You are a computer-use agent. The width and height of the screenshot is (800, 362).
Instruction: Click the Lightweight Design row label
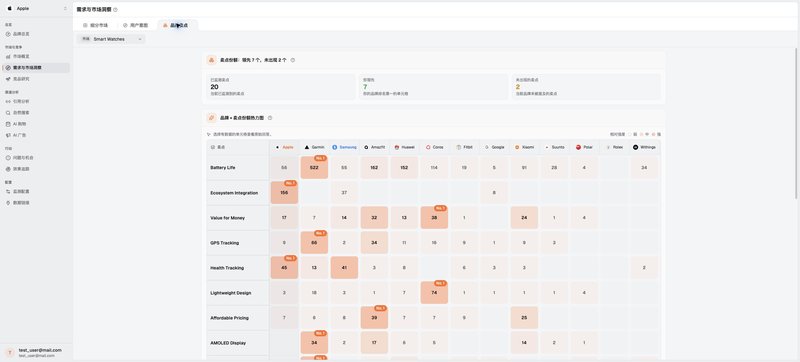[231, 293]
